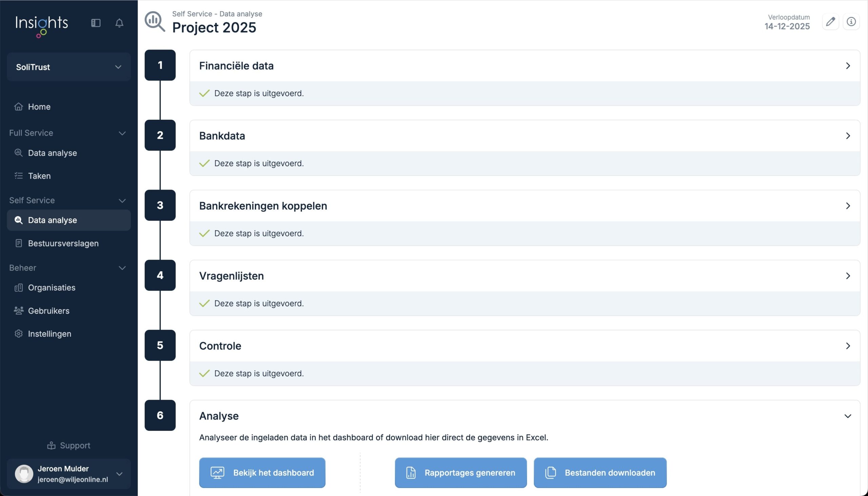Select Taken in the sidebar
Viewport: 868px width, 496px height.
(x=39, y=176)
